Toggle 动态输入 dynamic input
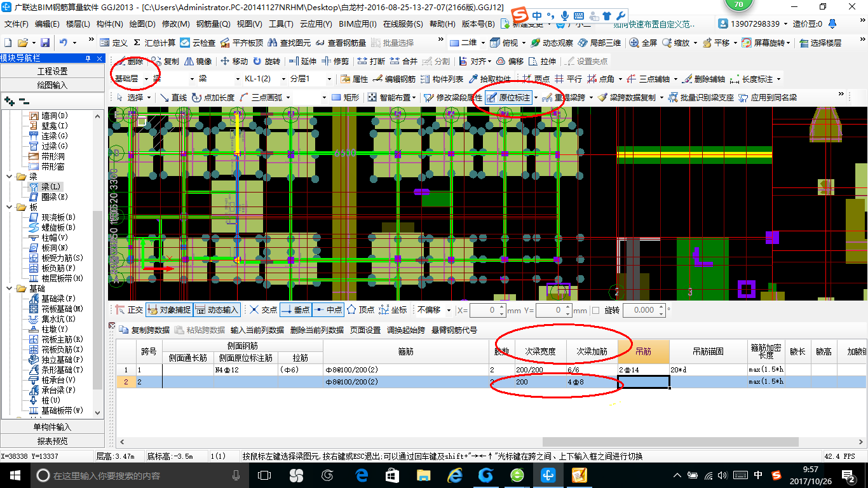The image size is (868, 488). (217, 309)
